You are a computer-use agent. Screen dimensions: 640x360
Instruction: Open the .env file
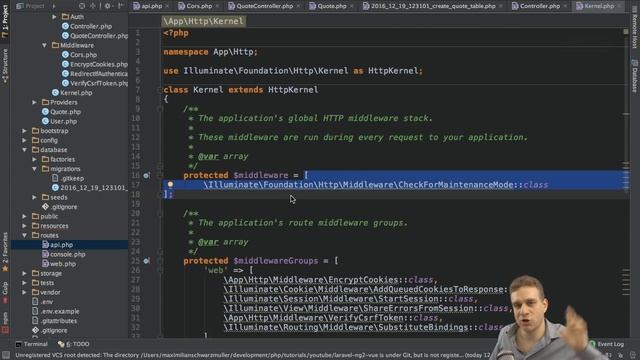coord(43,302)
